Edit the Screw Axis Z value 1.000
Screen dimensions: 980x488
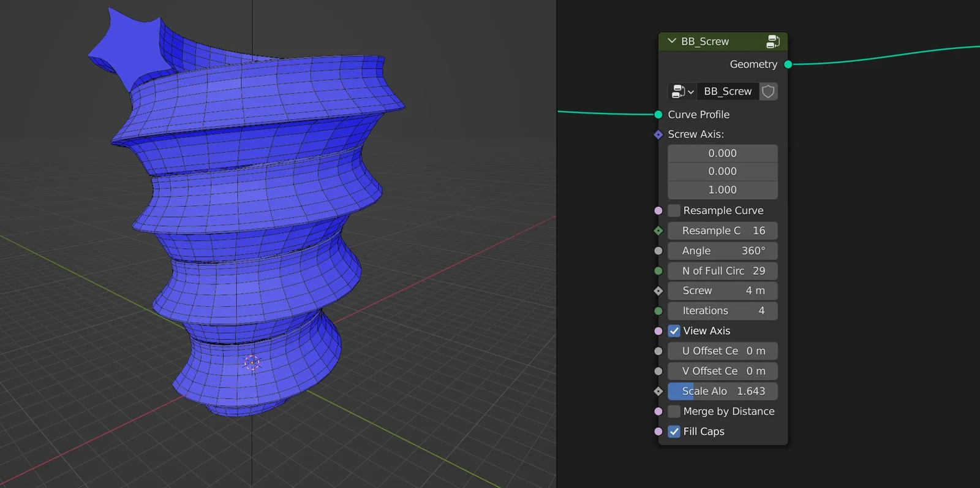723,190
